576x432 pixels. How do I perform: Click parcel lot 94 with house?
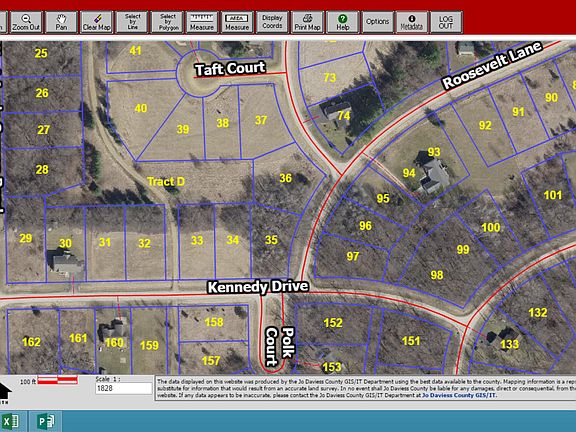click(x=409, y=173)
